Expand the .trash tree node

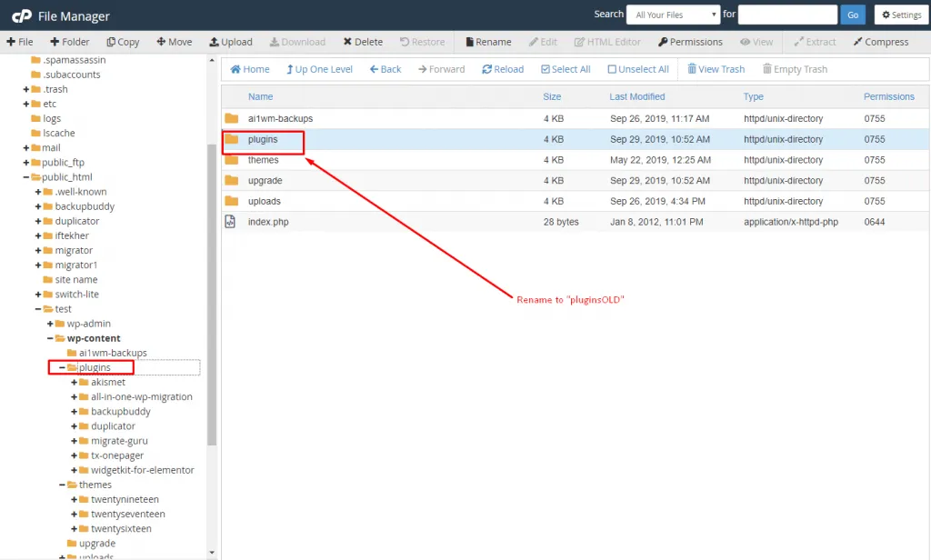click(26, 89)
